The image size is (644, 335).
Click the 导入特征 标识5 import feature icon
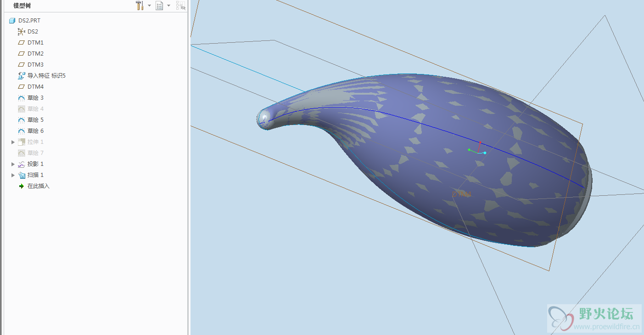21,76
